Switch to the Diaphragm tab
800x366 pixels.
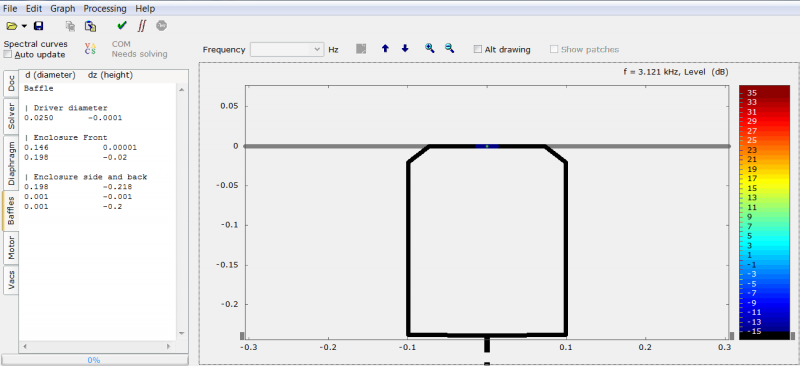tap(11, 163)
